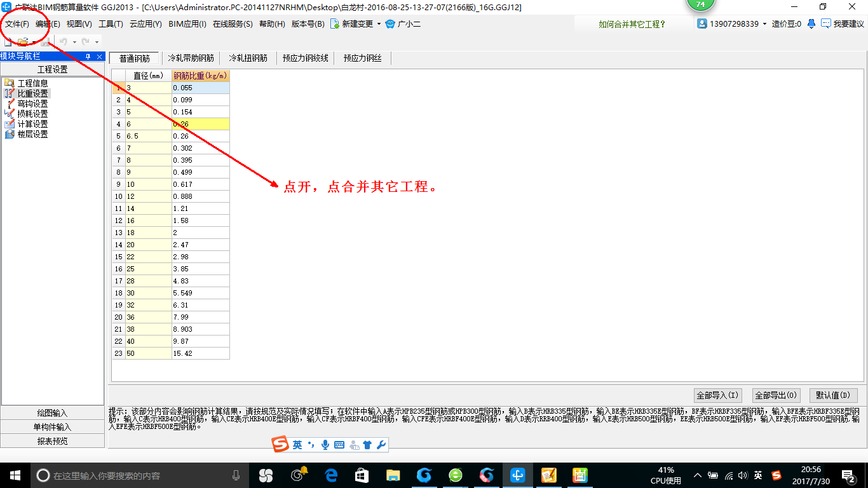Viewport: 868px width, 488px height.
Task: Open the 单构件输入 module
Action: coord(52,427)
